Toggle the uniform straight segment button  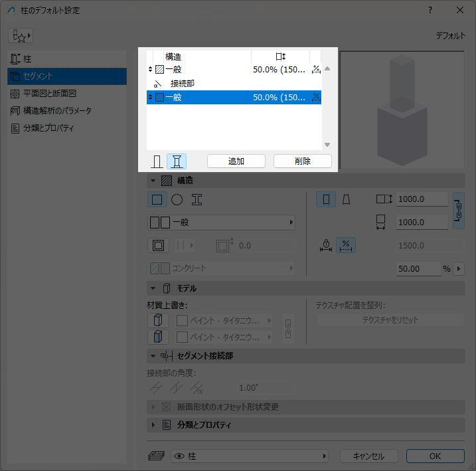(x=325, y=199)
